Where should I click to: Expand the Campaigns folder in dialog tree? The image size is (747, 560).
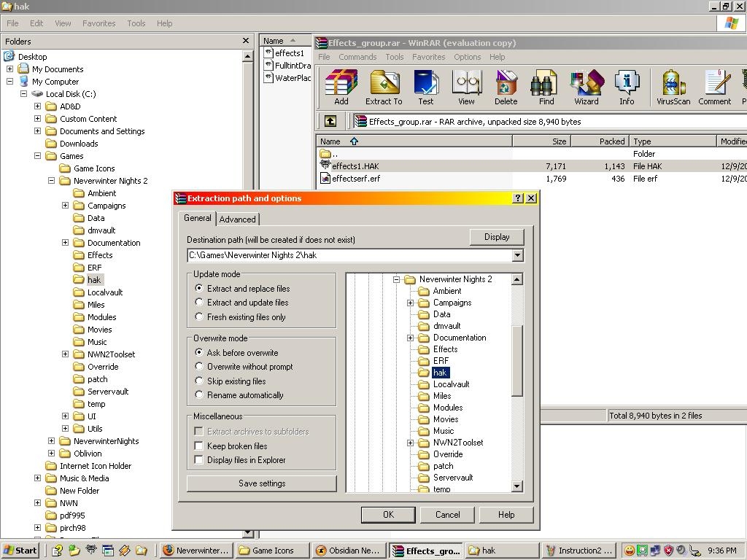coord(410,303)
